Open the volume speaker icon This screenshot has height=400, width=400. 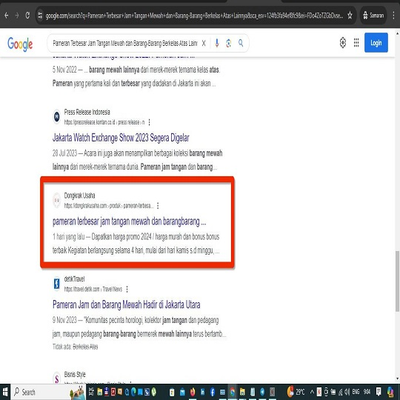347,392
